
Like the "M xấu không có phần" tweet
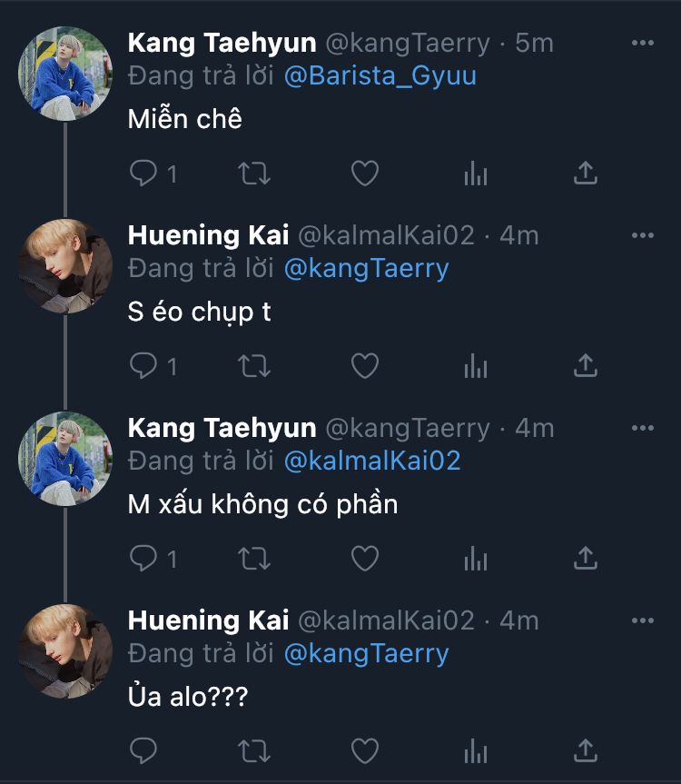tap(365, 559)
